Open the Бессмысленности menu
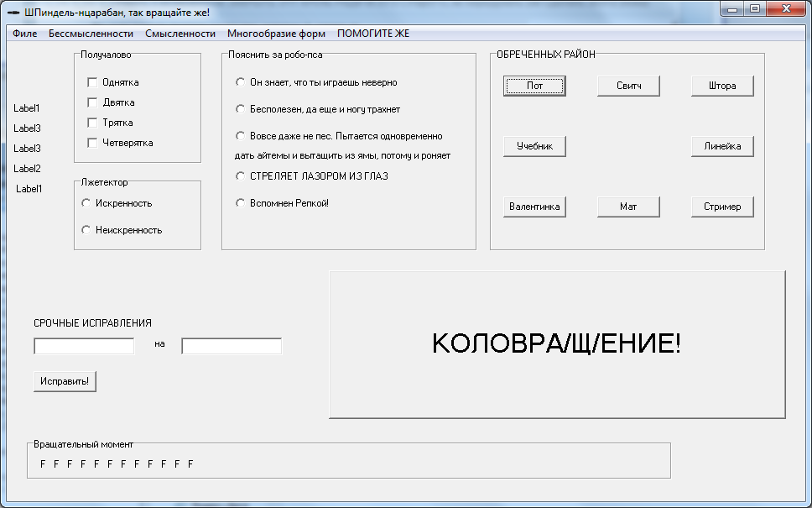The height and width of the screenshot is (508, 812). [91, 34]
